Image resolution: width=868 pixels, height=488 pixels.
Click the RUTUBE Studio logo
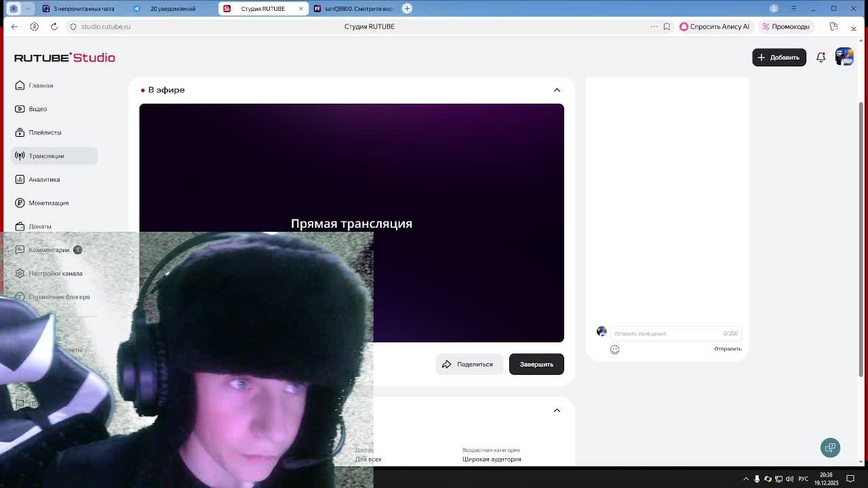click(64, 58)
